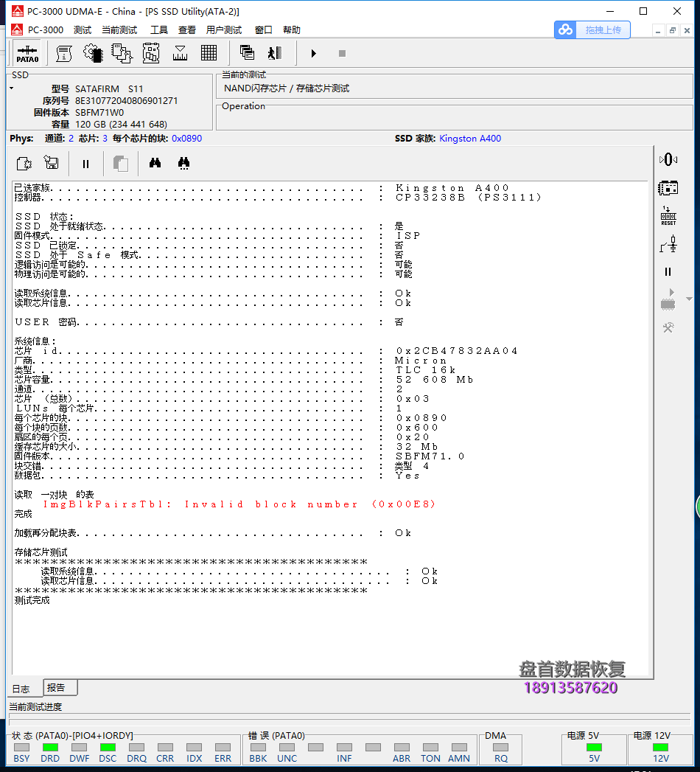Click the chip board icon in right sidebar

(x=668, y=188)
